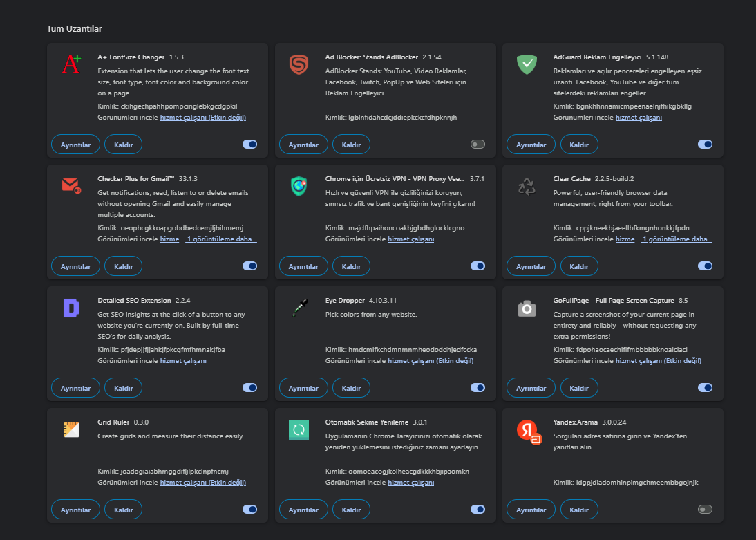Turn off GoFullPage extension toggle

(705, 387)
